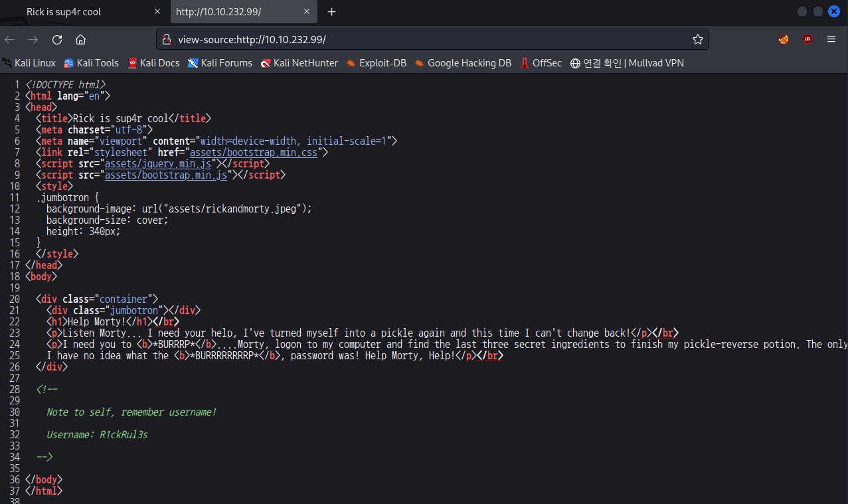Follow the assets/bootstrap.min.js link
The image size is (848, 504).
[166, 175]
